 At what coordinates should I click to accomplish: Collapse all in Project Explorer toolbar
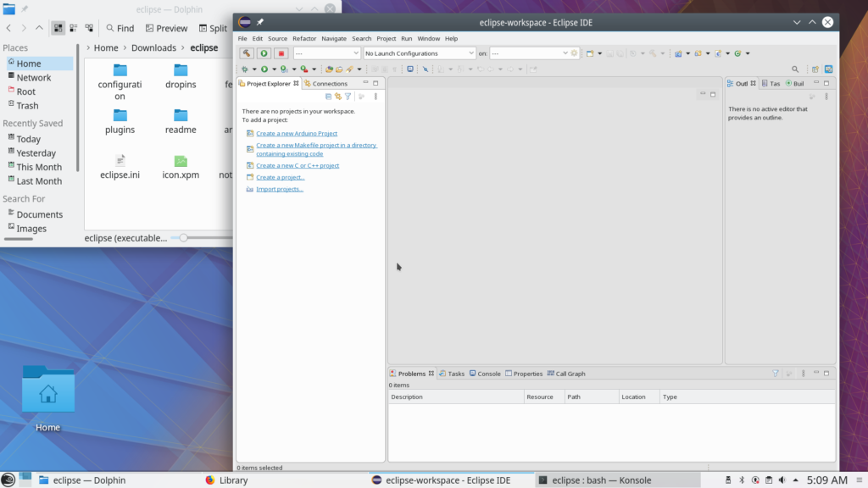click(x=328, y=97)
